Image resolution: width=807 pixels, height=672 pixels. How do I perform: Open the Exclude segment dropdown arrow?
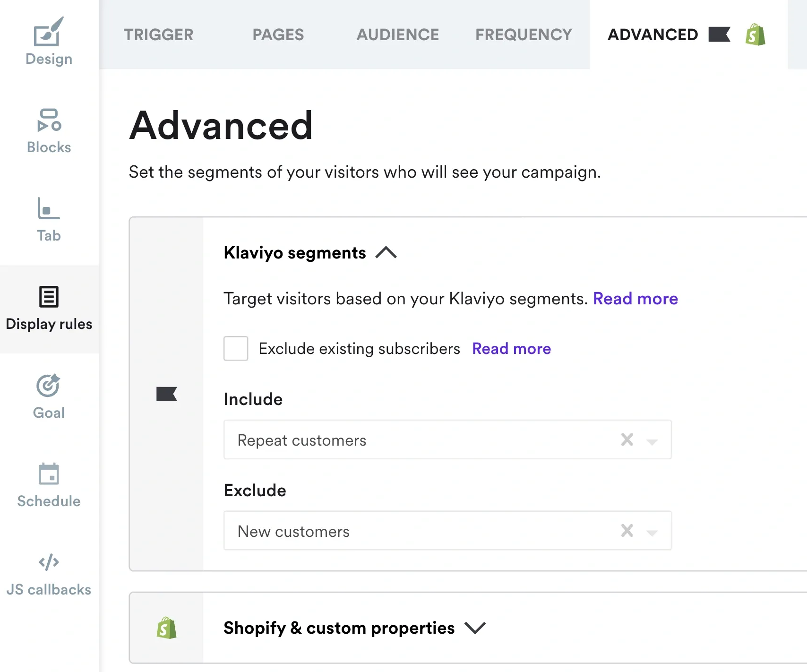click(652, 533)
